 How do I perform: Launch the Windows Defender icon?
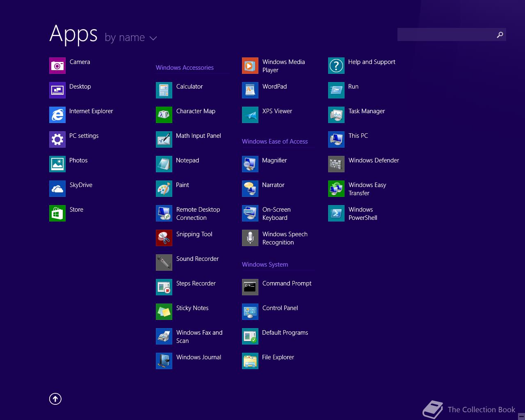336,164
